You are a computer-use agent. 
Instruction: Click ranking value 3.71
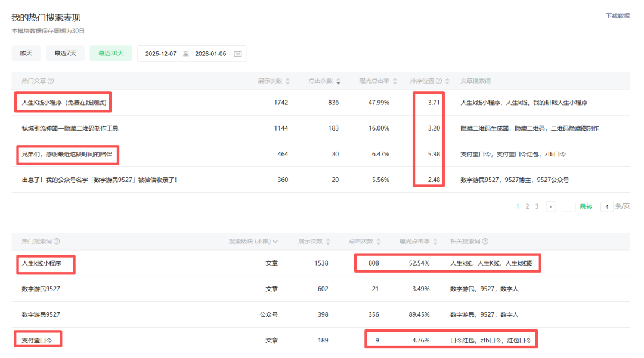pyautogui.click(x=434, y=103)
